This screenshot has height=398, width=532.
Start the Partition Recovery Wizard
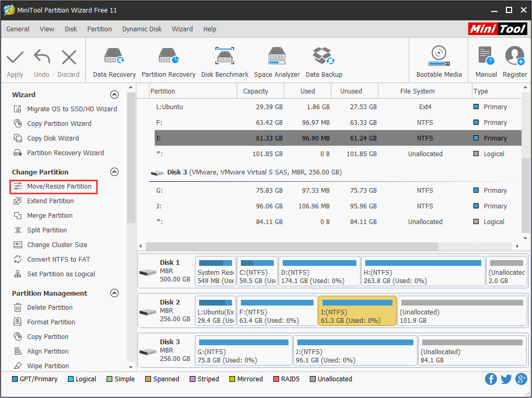click(59, 153)
